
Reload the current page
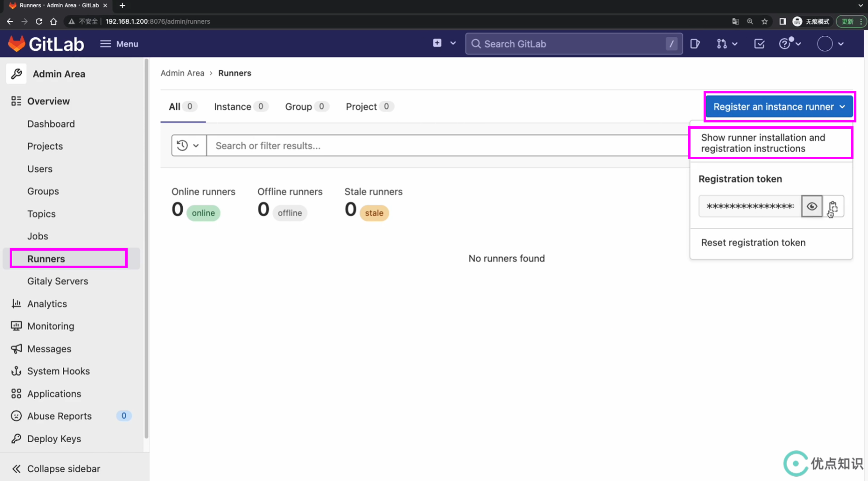39,21
